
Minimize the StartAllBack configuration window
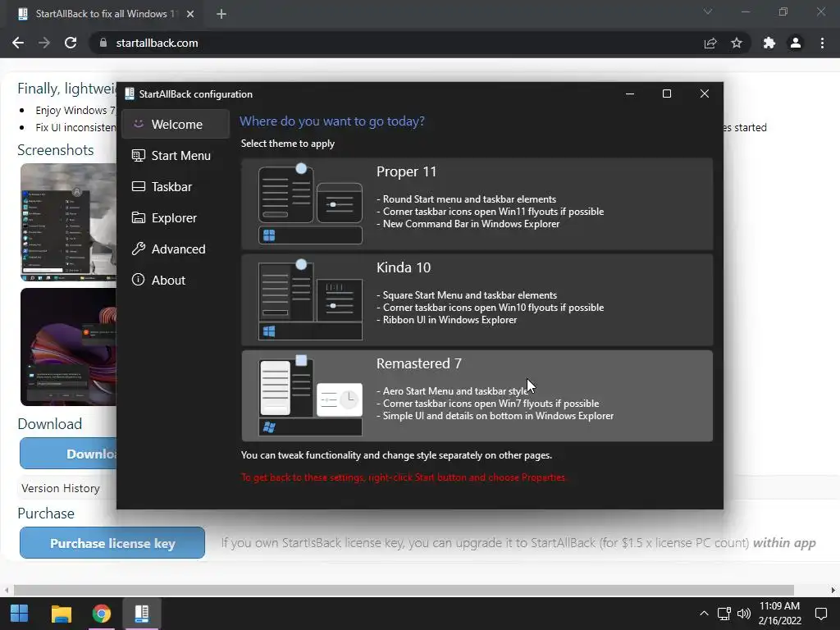pyautogui.click(x=630, y=94)
